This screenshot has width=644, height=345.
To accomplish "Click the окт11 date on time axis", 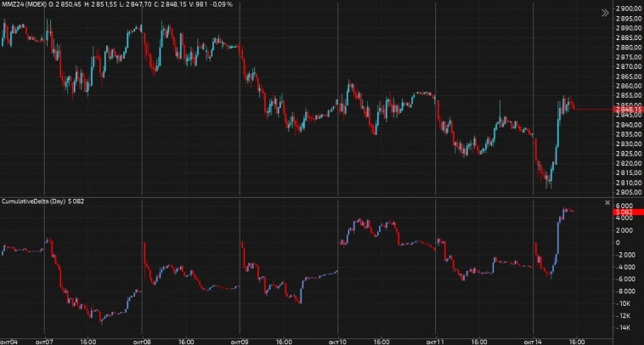I will click(435, 342).
